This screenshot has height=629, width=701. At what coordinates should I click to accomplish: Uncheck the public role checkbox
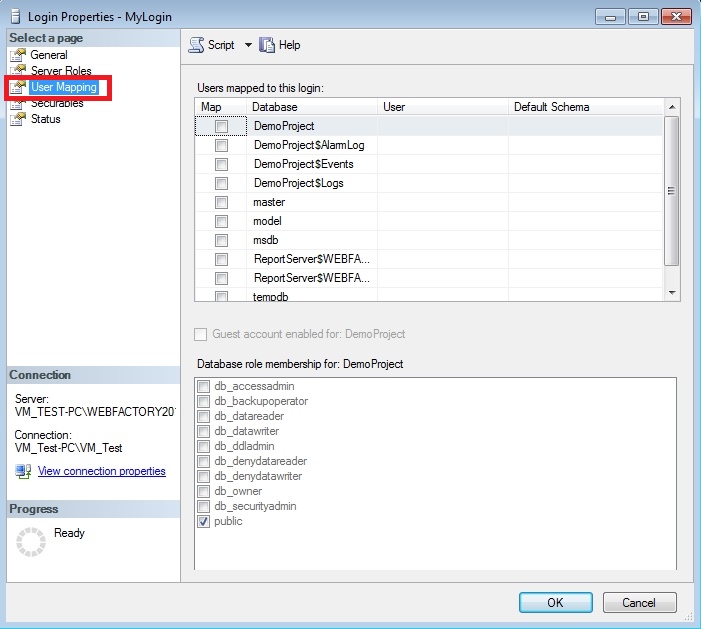click(x=204, y=522)
